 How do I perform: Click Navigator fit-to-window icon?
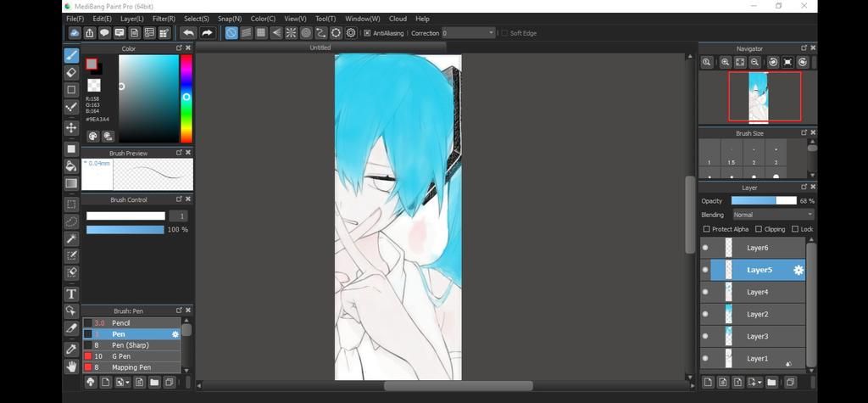tap(740, 63)
